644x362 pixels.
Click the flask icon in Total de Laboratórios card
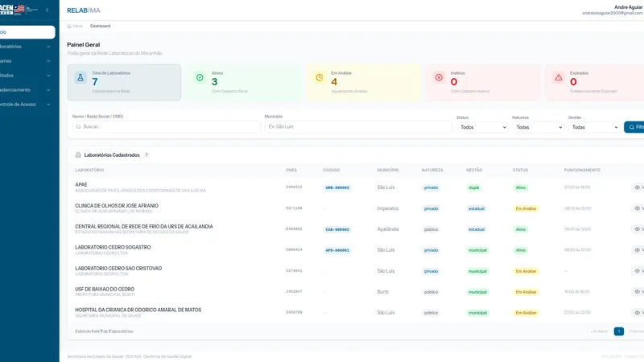pyautogui.click(x=80, y=77)
